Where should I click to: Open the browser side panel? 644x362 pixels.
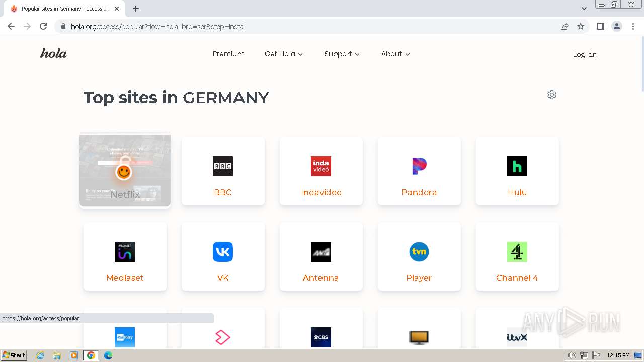(600, 26)
